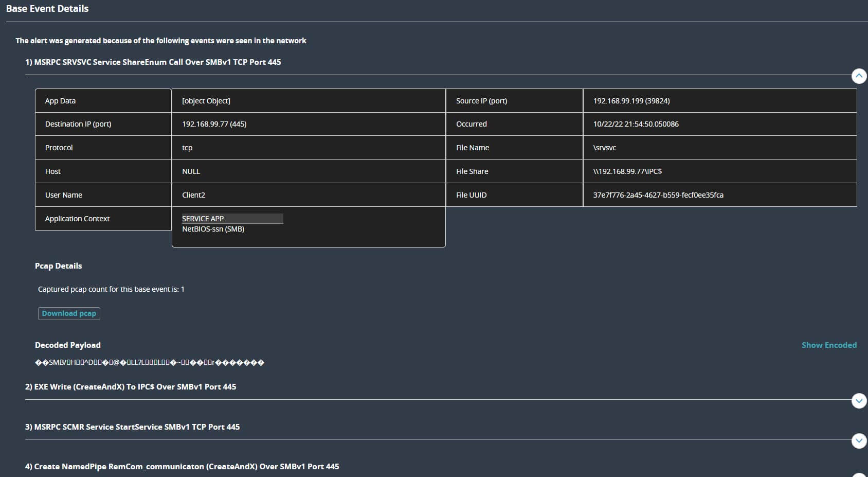Click event title 2 EXE Write To IPC$
The width and height of the screenshot is (868, 477).
tap(131, 387)
